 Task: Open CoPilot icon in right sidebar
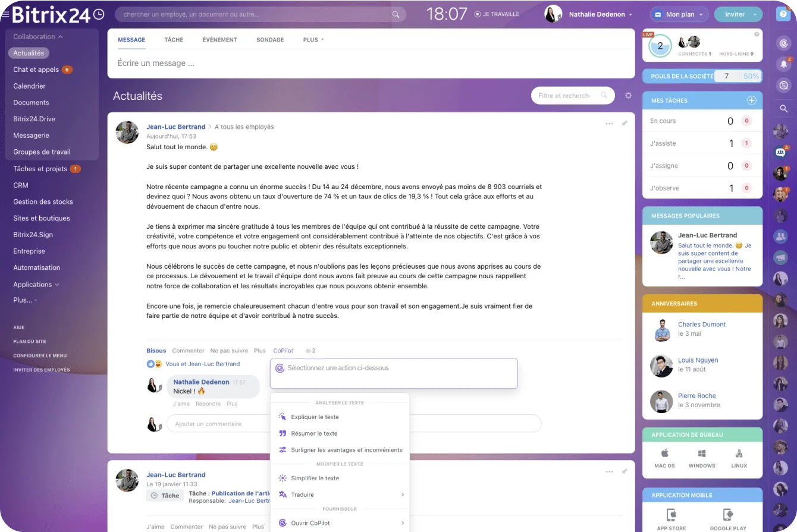pos(784,43)
